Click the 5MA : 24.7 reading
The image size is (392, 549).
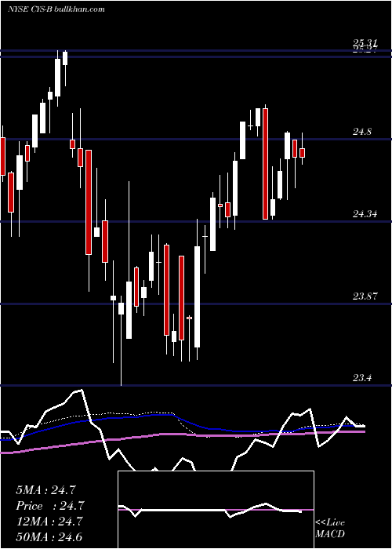(45, 490)
